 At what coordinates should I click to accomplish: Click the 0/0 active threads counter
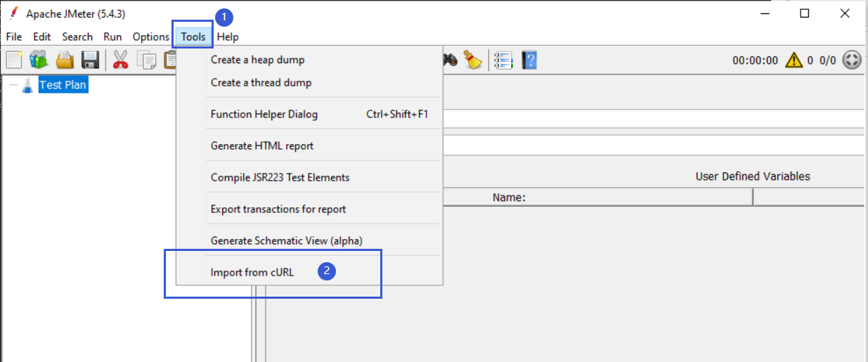828,60
